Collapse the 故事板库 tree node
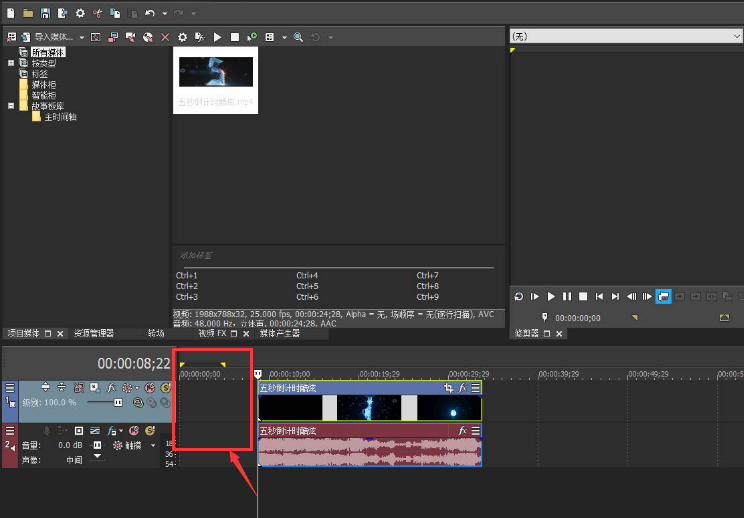The image size is (744, 518). pos(11,106)
